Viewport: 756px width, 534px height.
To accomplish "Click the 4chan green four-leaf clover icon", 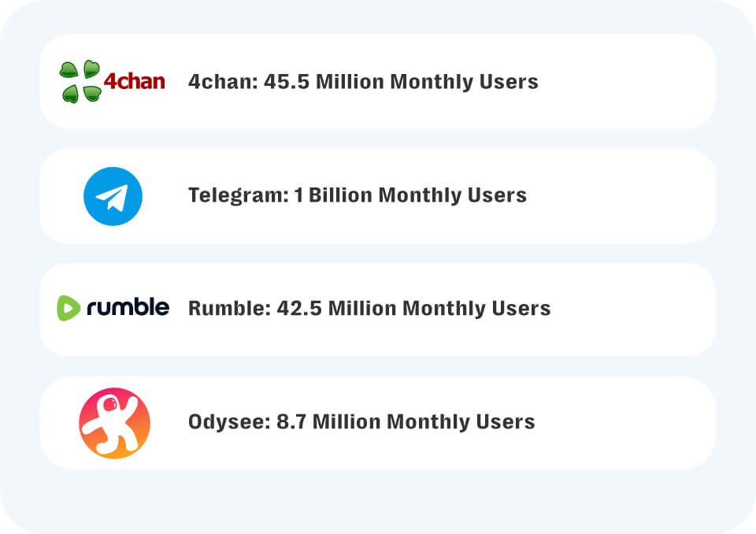I will tap(80, 81).
